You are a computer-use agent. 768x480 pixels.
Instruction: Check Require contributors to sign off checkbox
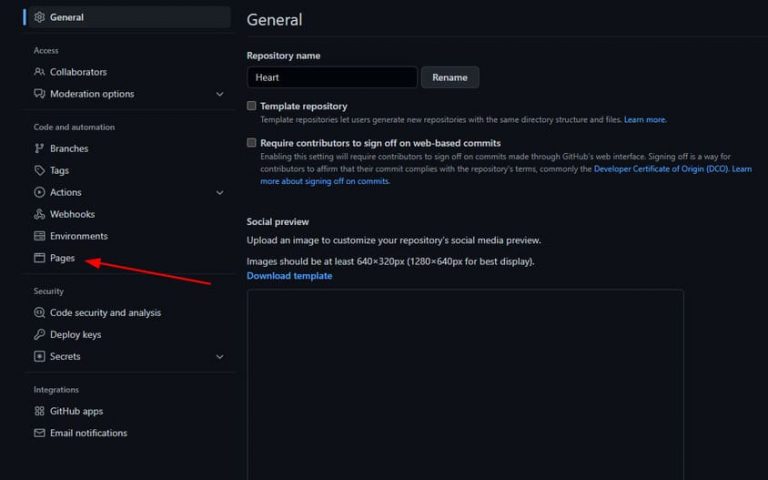(x=252, y=143)
